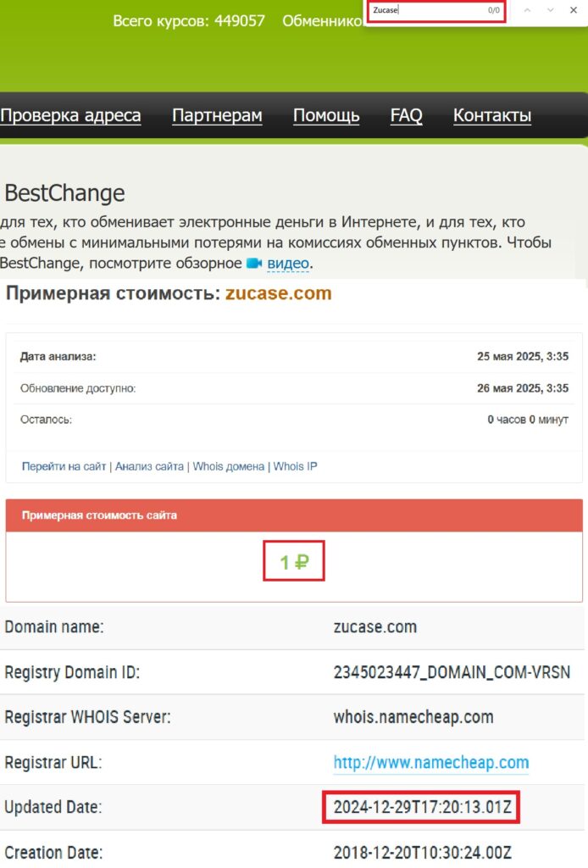Select the highlighted 1 ₽ site value
Image resolution: width=588 pixels, height=868 pixels.
click(x=294, y=560)
